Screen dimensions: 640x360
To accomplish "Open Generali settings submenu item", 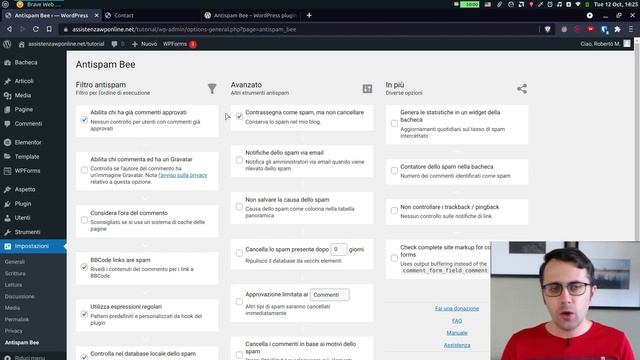I will point(15,262).
